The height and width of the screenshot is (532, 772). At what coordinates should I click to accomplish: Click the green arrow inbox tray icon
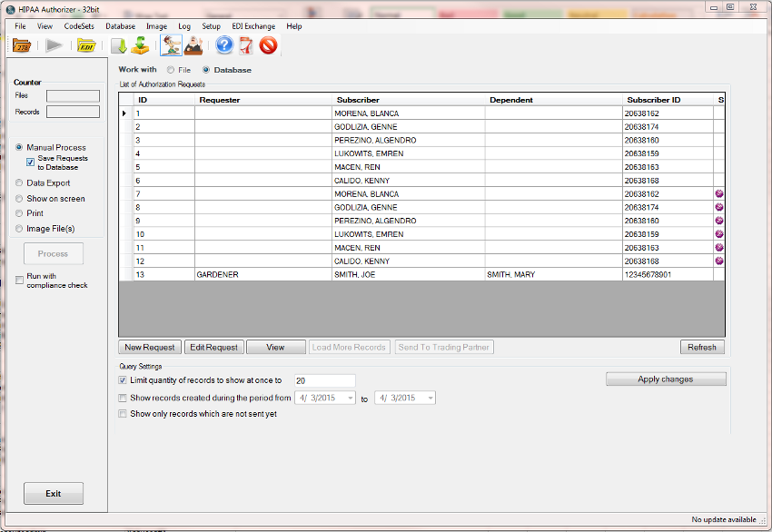(x=140, y=45)
